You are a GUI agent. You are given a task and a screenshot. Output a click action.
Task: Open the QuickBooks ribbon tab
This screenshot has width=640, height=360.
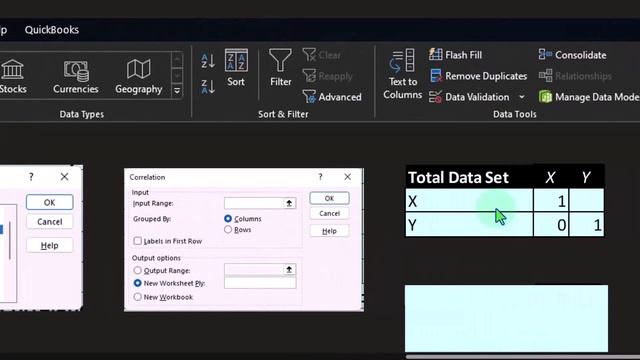pyautogui.click(x=52, y=30)
